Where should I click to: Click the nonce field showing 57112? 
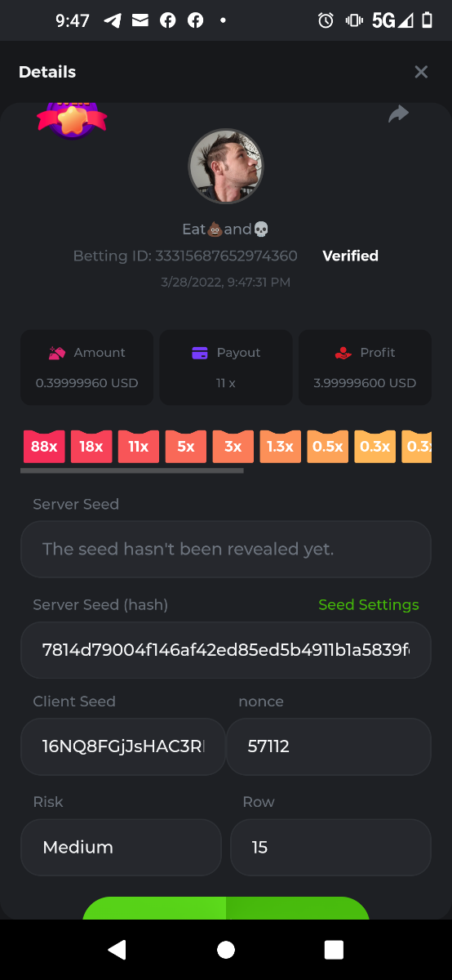(329, 746)
